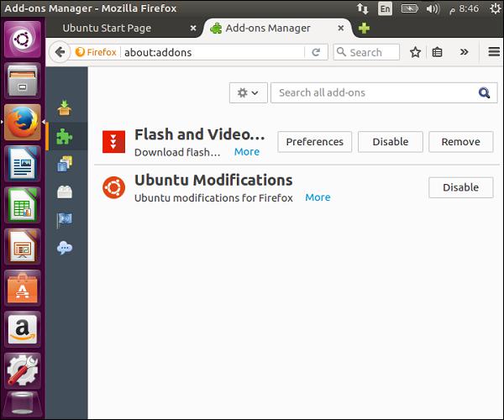Image resolution: width=504 pixels, height=420 pixels.
Task: Click the reload page icon in address bar
Action: point(316,52)
